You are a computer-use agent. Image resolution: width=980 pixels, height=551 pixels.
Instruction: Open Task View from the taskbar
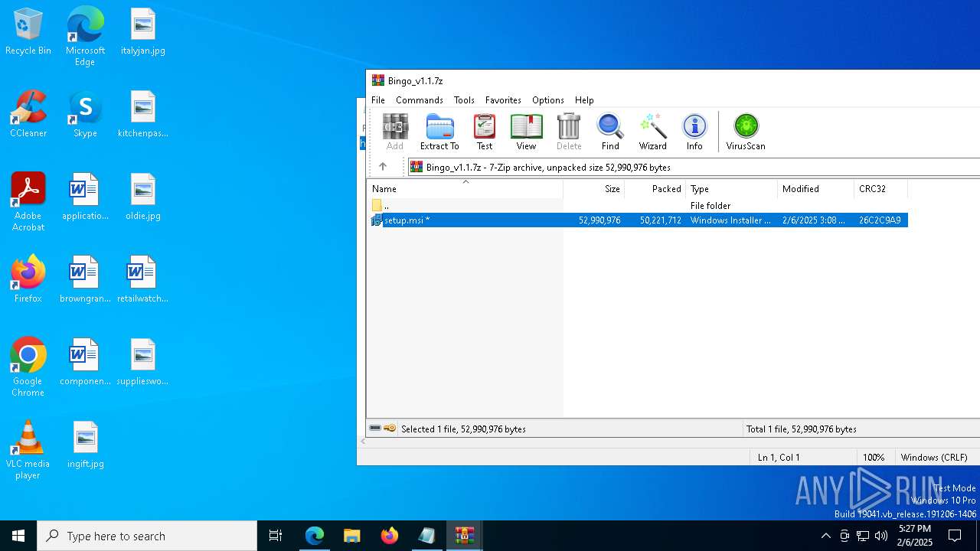276,536
